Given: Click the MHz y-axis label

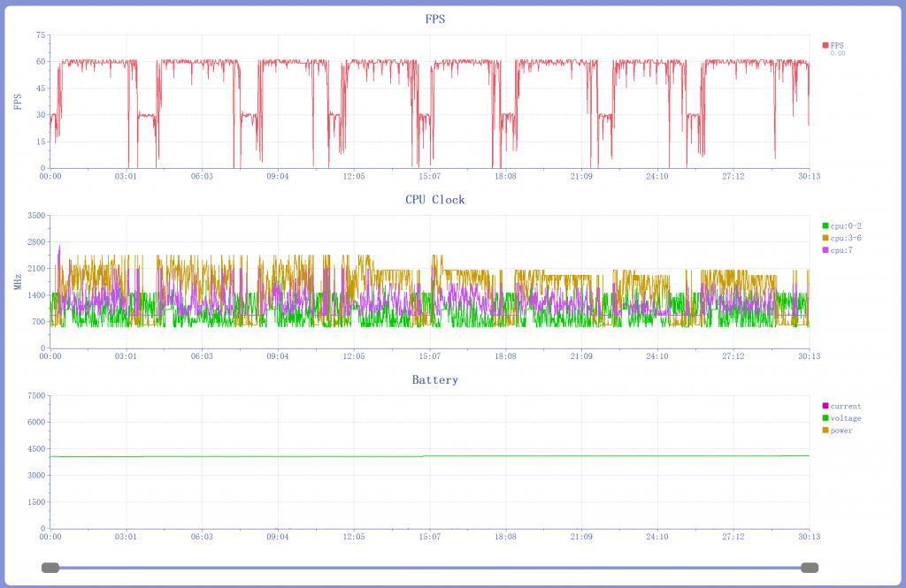Looking at the screenshot, I should click(x=18, y=282).
